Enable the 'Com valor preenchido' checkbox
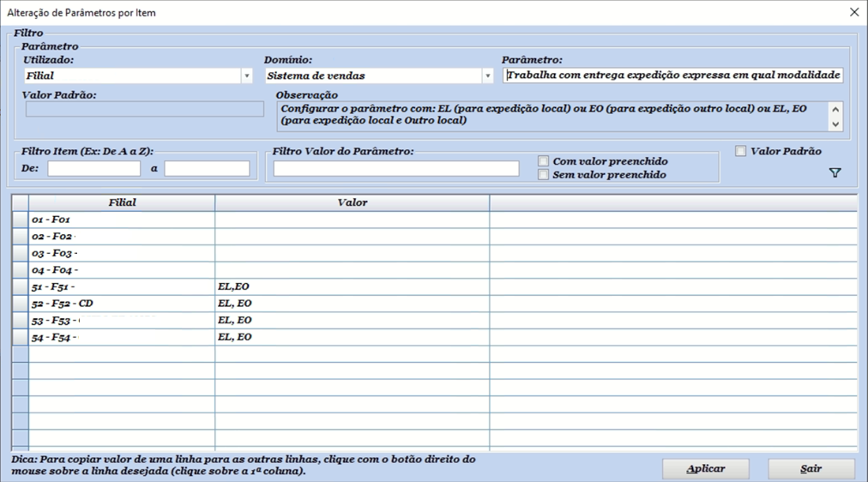 coord(544,161)
